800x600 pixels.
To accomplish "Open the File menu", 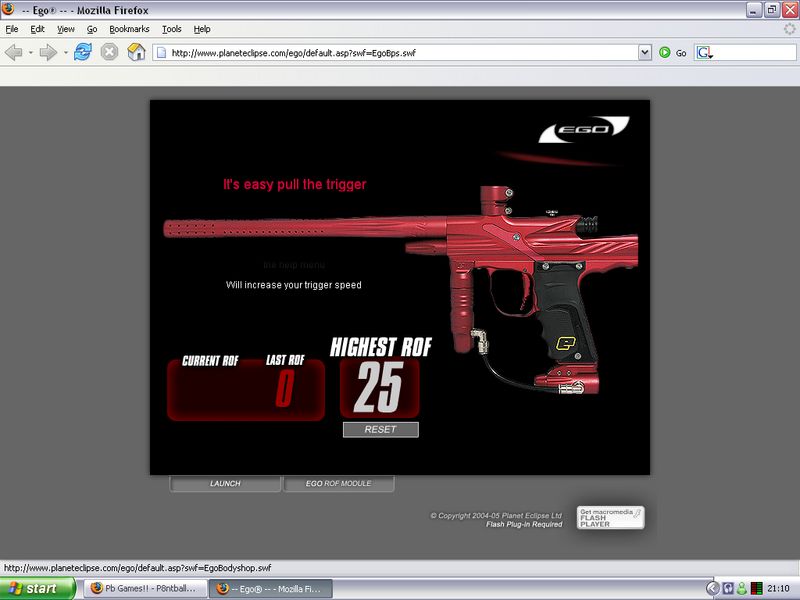I will [x=12, y=29].
